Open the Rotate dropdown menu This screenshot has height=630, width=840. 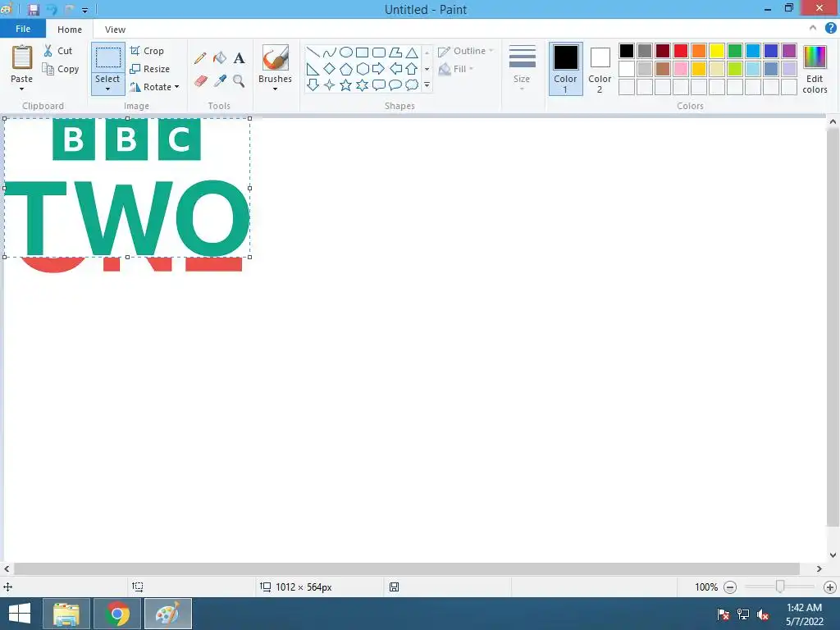point(154,87)
